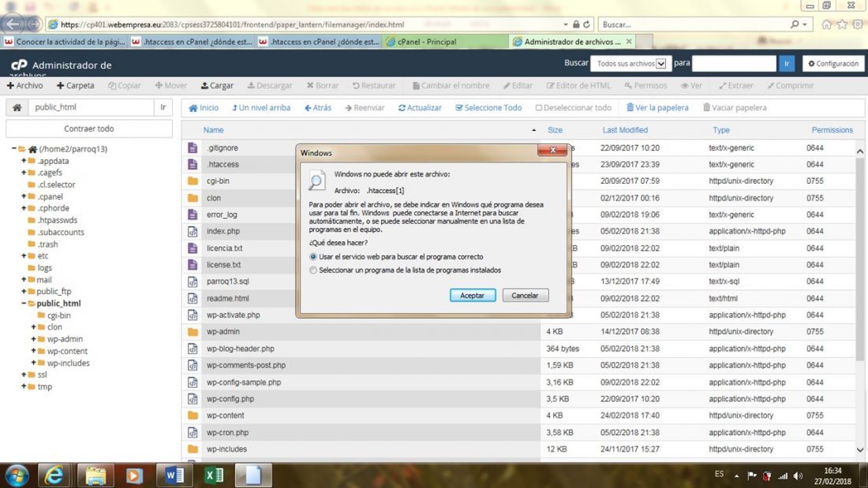Click the browser back arrow button
The height and width of the screenshot is (488, 868).
point(12,24)
